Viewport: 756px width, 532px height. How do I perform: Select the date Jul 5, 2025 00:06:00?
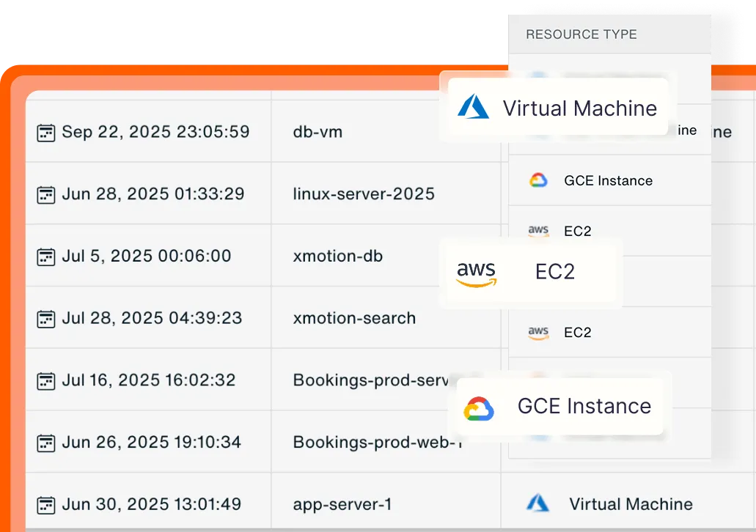[x=147, y=256]
